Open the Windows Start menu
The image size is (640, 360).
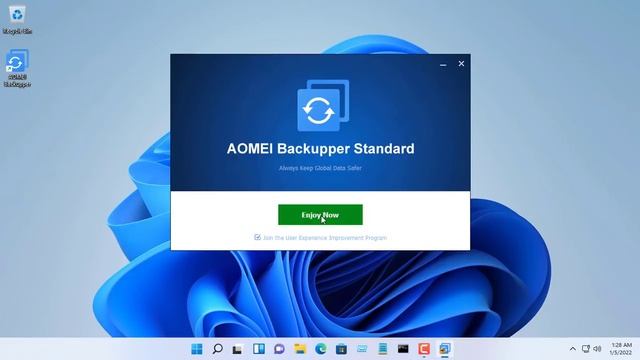click(197, 349)
